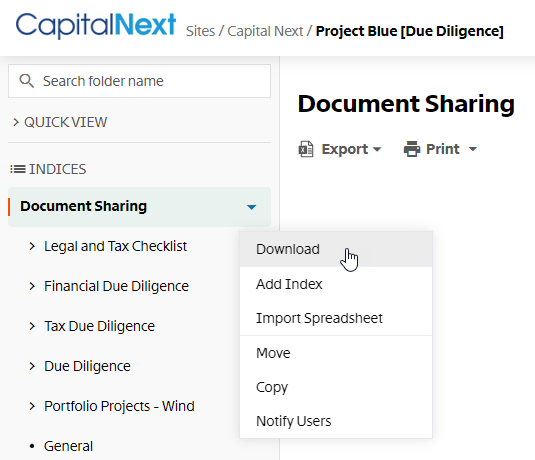This screenshot has height=460, width=535.
Task: Open Document Sharing dropdown caret
Action: 251,207
